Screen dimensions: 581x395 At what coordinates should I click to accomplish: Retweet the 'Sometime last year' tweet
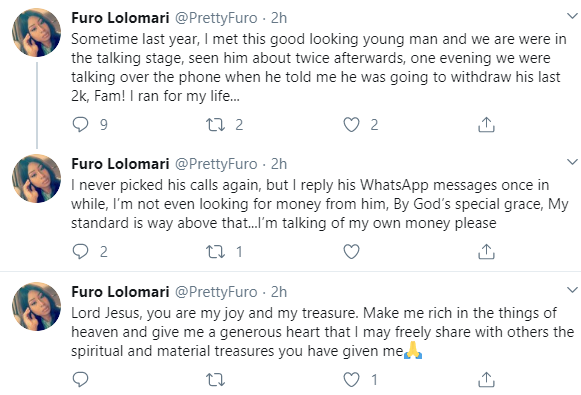216,125
